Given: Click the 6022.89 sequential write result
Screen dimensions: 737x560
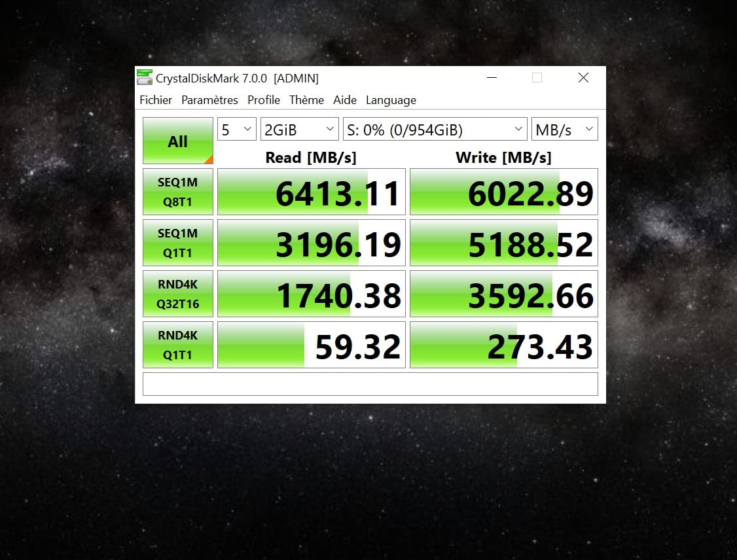Looking at the screenshot, I should point(504,192).
